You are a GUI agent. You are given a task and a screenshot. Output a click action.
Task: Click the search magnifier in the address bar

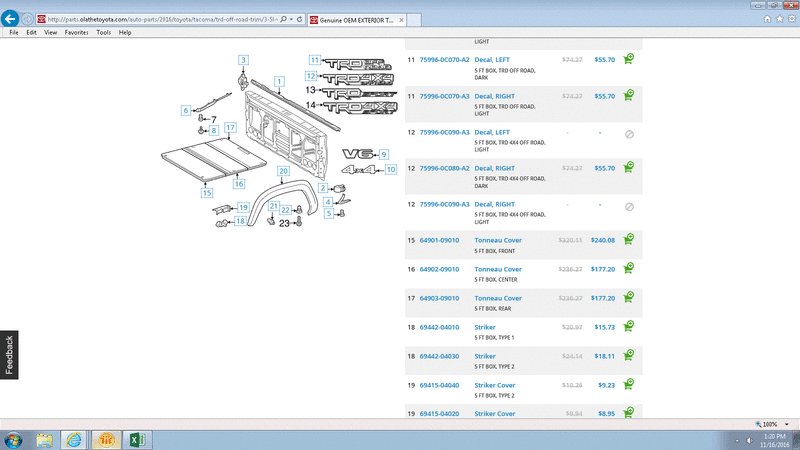tap(283, 19)
